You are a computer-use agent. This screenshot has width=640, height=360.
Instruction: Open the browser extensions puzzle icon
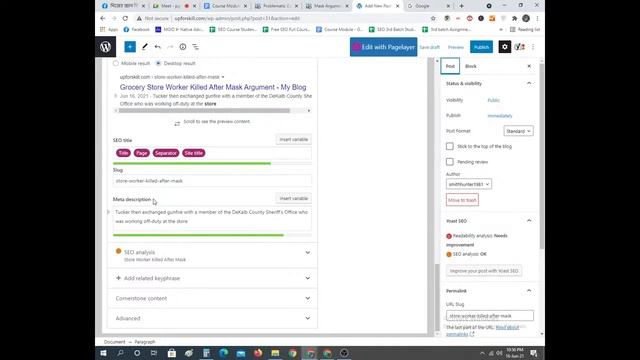tap(515, 18)
